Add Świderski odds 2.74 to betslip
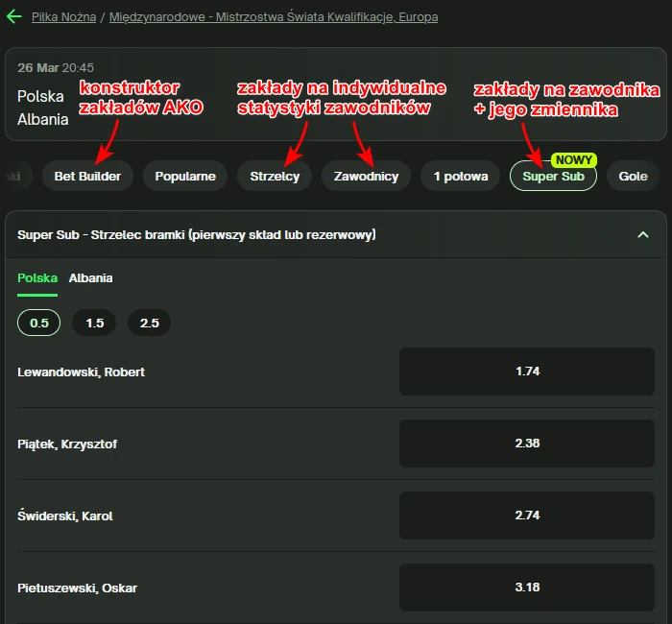This screenshot has height=624, width=672. (526, 516)
